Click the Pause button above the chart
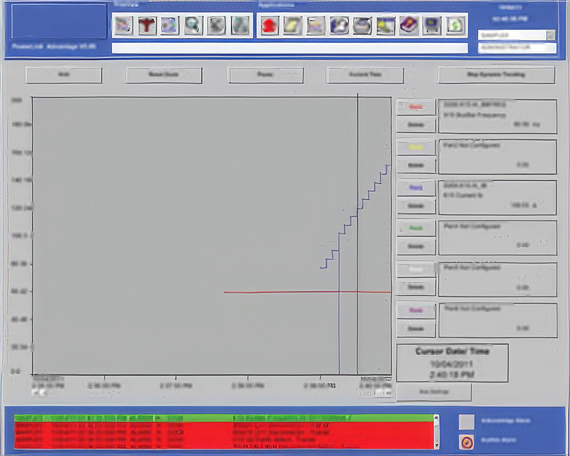The width and height of the screenshot is (570, 456). click(265, 75)
